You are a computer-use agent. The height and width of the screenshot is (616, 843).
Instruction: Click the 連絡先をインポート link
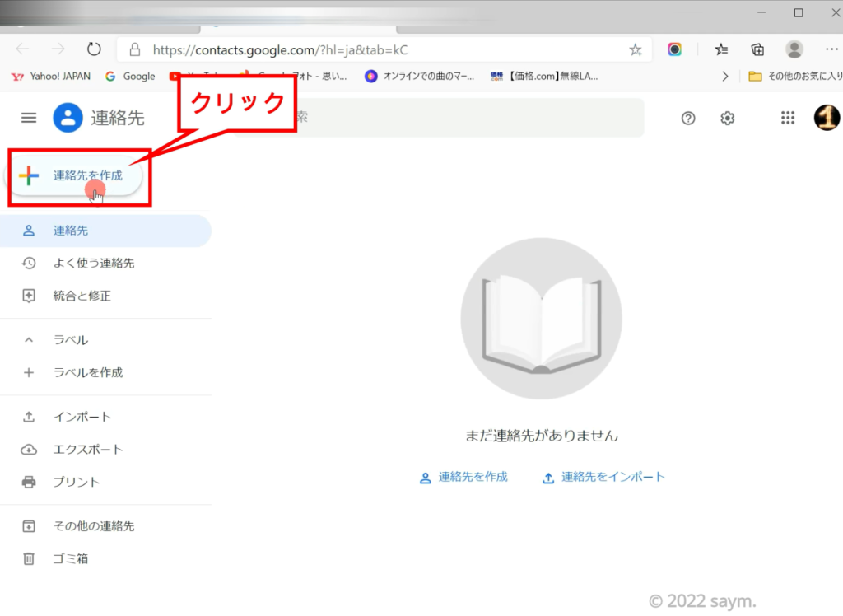coord(603,477)
